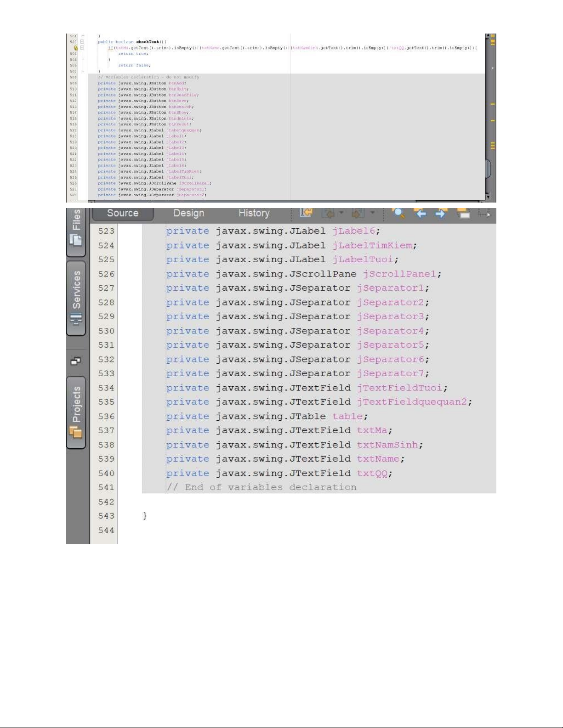The height and width of the screenshot is (728, 563).
Task: Collapse the checkText method fold at line 502
Action: [x=83, y=42]
